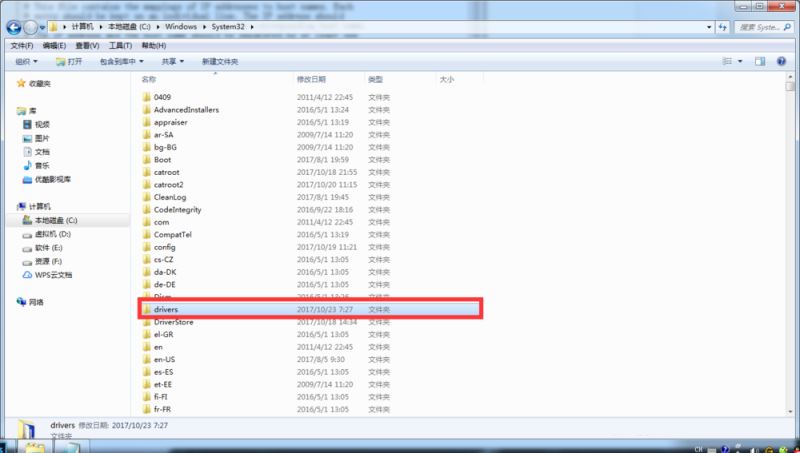Click 本地磁盘 (C:) in address breadcrumb

click(129, 27)
